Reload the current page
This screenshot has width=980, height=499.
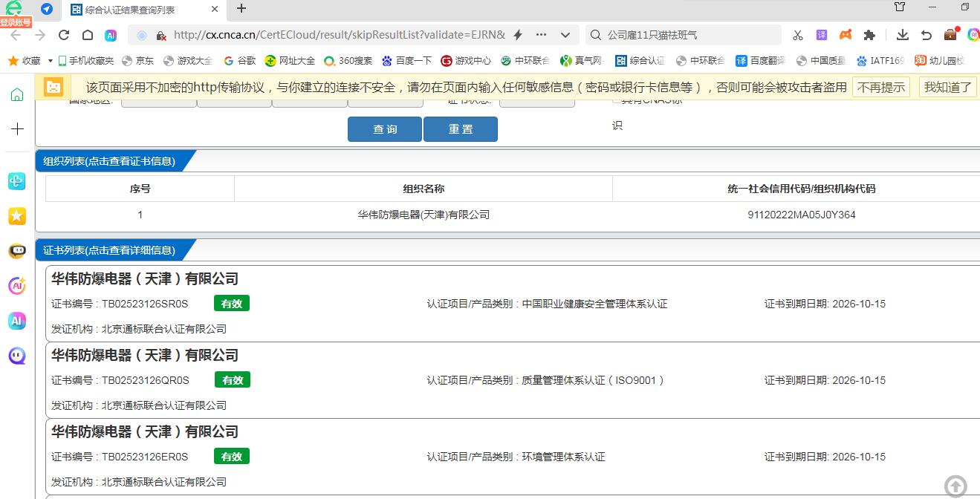click(x=64, y=35)
